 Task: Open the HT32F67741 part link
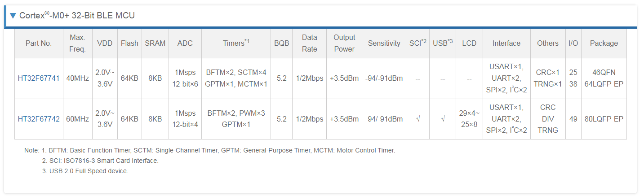(39, 78)
